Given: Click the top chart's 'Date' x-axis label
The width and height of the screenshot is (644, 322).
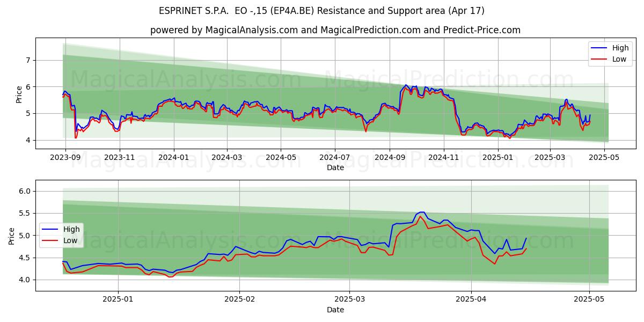Looking at the screenshot, I should (335, 167).
